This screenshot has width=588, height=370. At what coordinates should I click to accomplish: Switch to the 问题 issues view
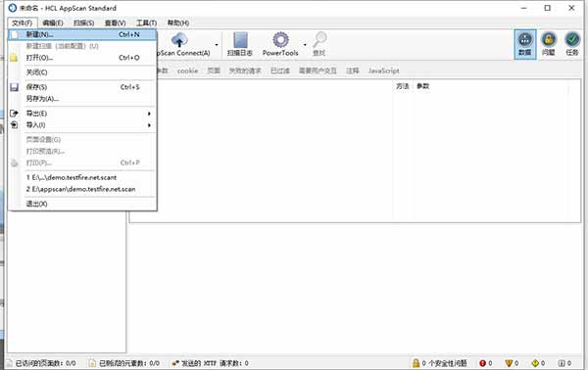[x=548, y=44]
